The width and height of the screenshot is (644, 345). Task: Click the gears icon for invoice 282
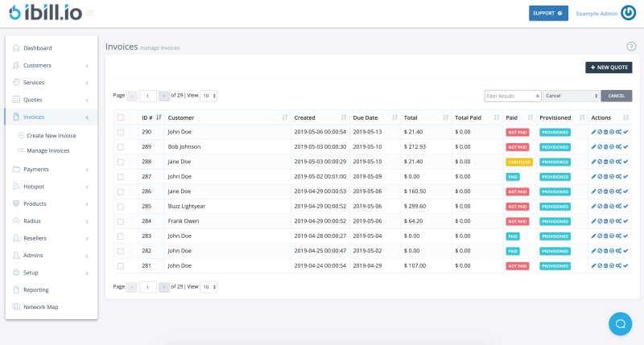[618, 251]
